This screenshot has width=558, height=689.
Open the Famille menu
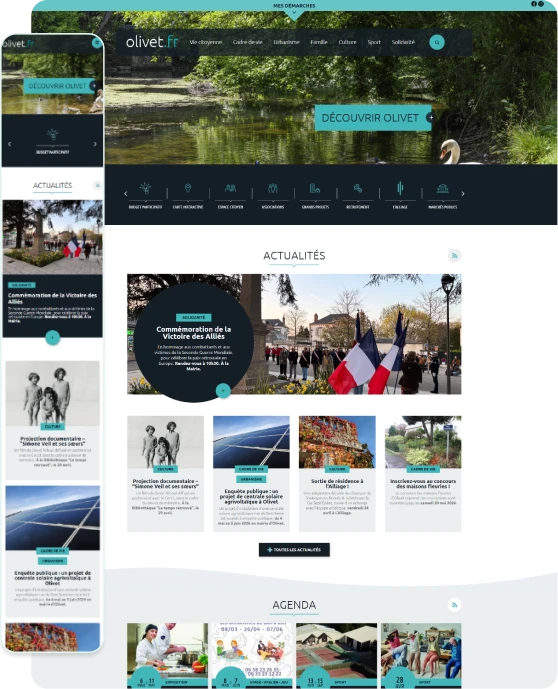click(319, 42)
